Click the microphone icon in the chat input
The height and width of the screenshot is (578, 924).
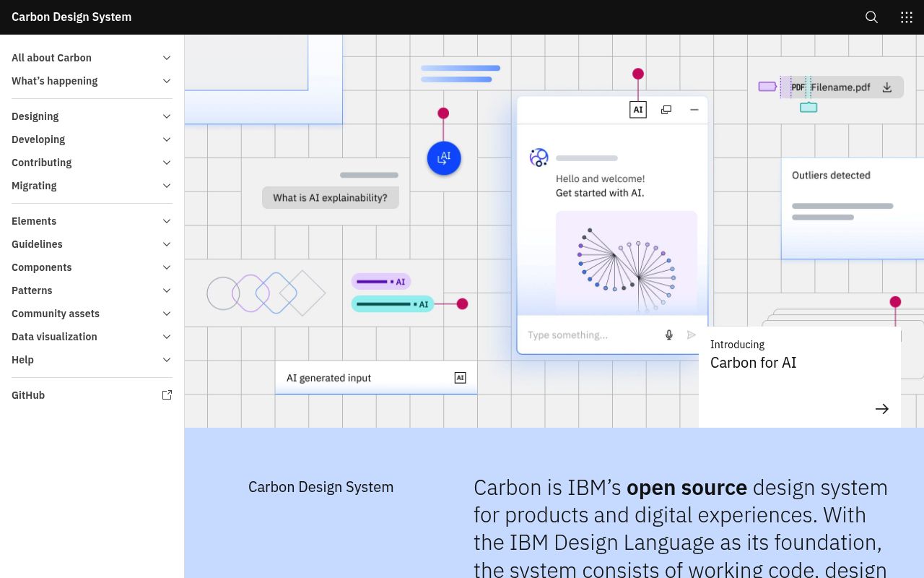tap(668, 335)
